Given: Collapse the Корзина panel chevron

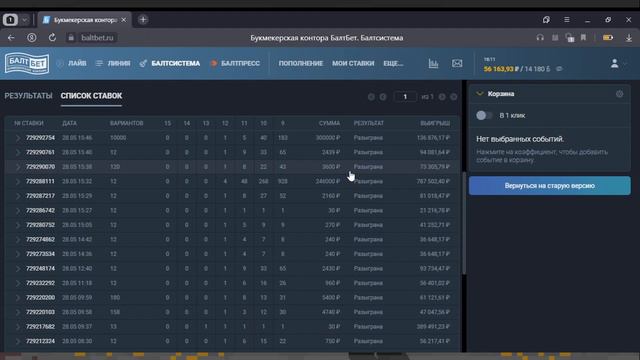Looking at the screenshot, I should [480, 94].
